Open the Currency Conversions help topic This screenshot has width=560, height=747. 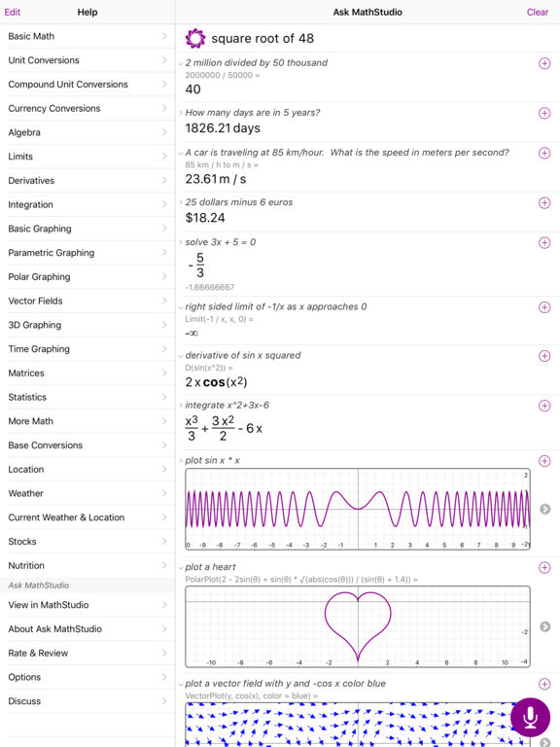[x=87, y=108]
